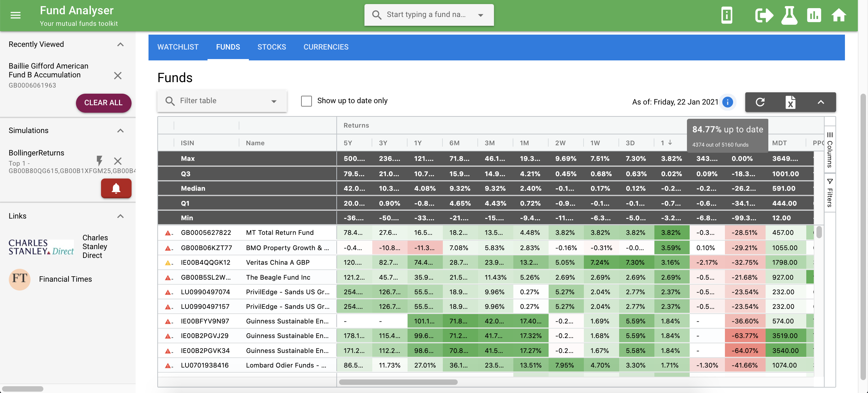Screen dimensions: 868x393
Task: Collapse the Simulations section
Action: pos(120,131)
